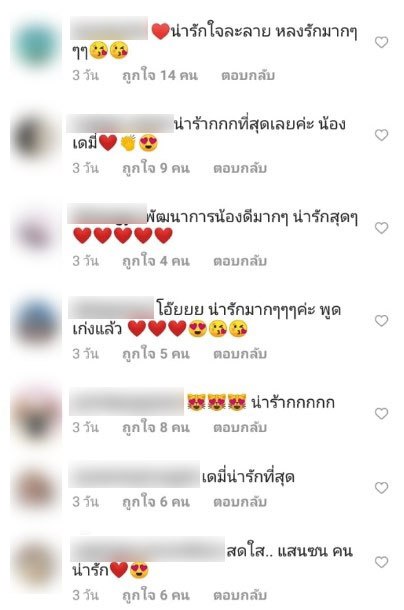
Task: Reply to the 14-likes comment
Action: tap(248, 75)
